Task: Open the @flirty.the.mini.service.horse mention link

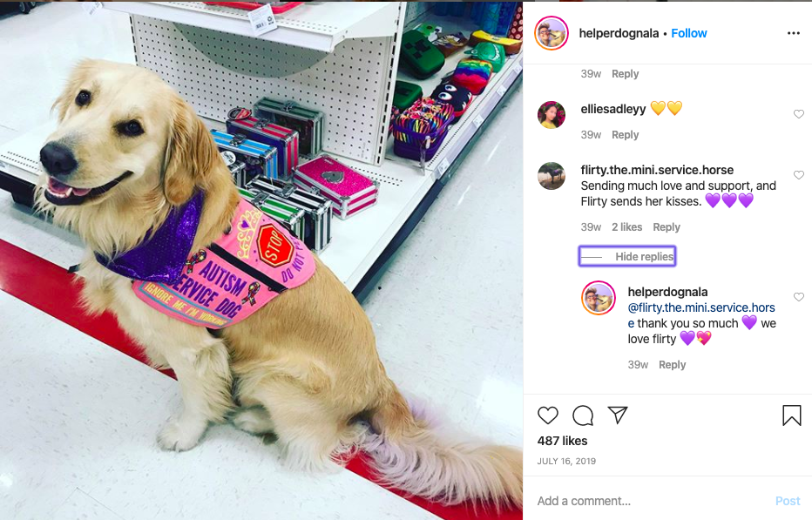Action: tap(701, 315)
